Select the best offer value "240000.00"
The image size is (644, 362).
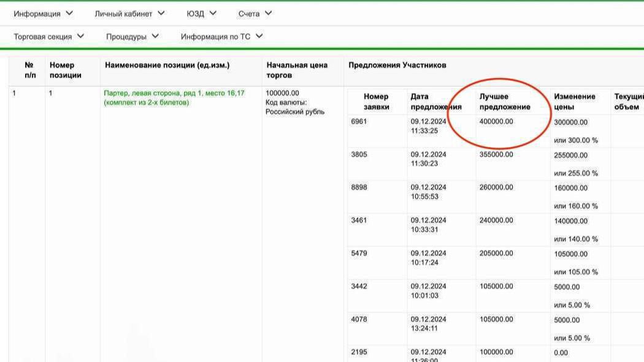tap(496, 221)
